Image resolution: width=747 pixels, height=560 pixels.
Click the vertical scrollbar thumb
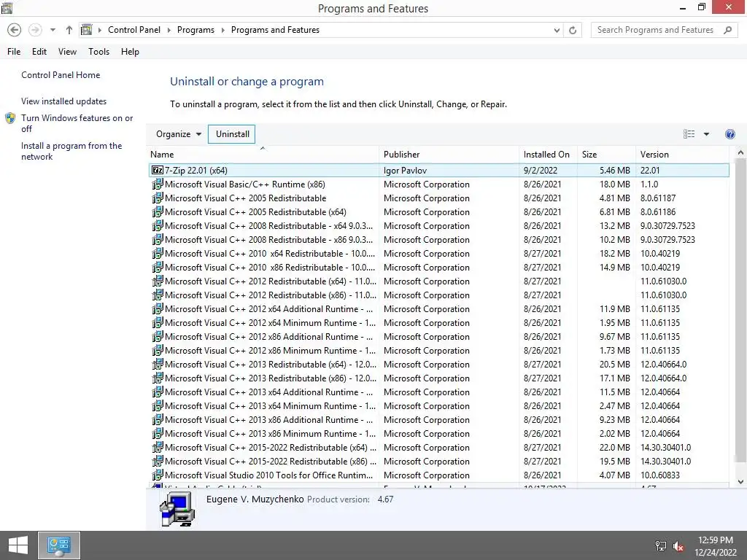click(740, 310)
